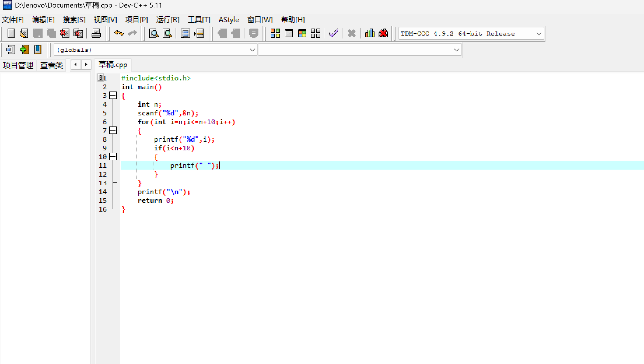
Task: Run syntax check with the purple checkmark
Action: (x=333, y=33)
